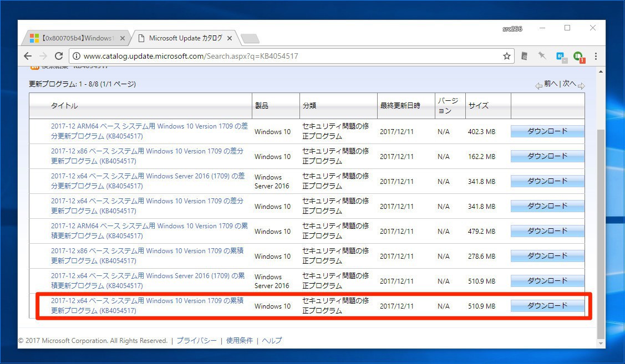The width and height of the screenshot is (625, 364).
Task: Sort by タイトル column header
Action: coord(64,105)
